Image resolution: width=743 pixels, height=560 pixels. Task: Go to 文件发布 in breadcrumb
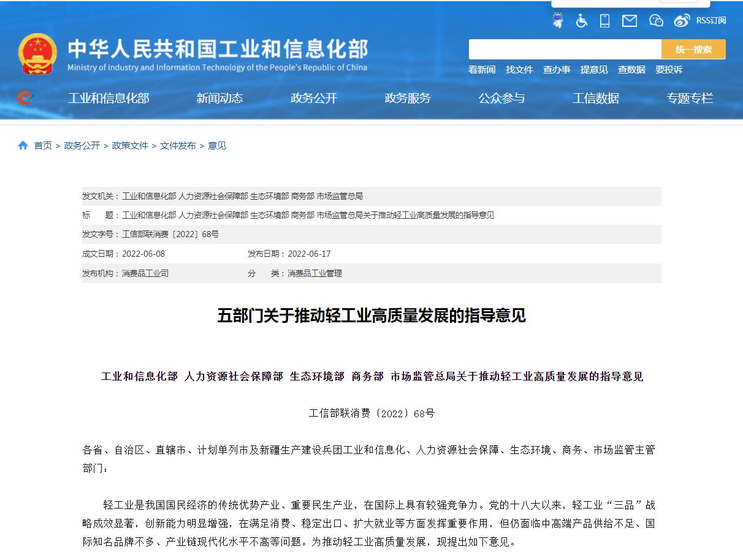point(178,145)
